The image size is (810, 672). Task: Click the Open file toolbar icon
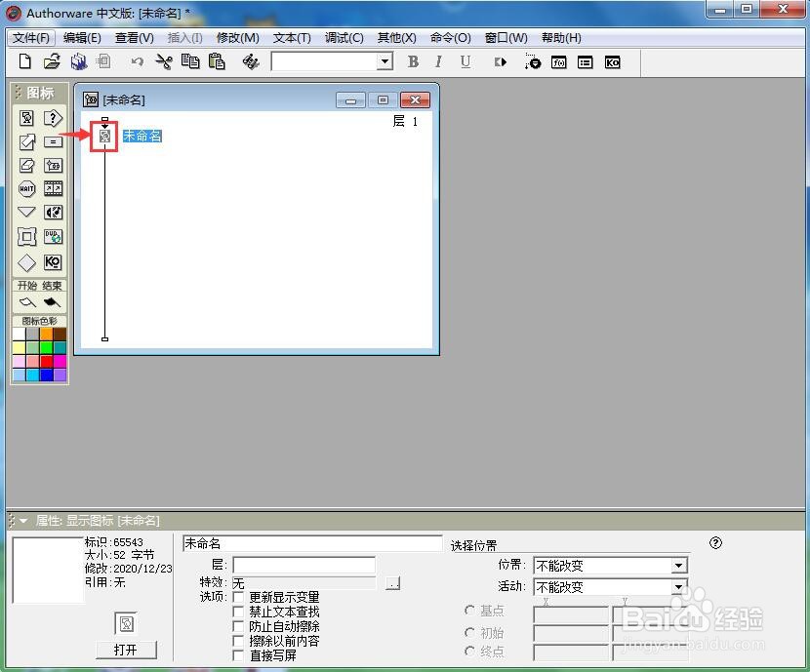point(52,62)
